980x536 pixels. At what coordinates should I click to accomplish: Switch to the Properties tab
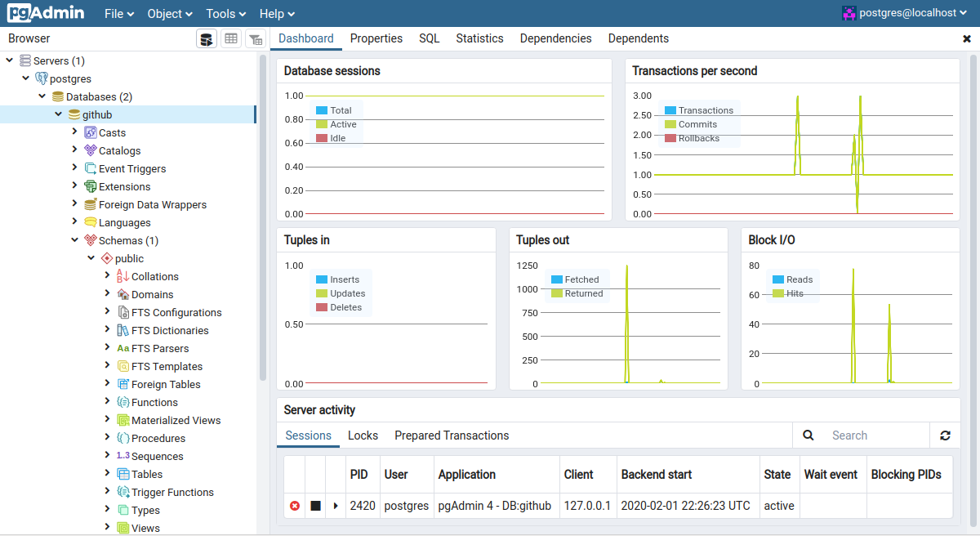pos(376,38)
